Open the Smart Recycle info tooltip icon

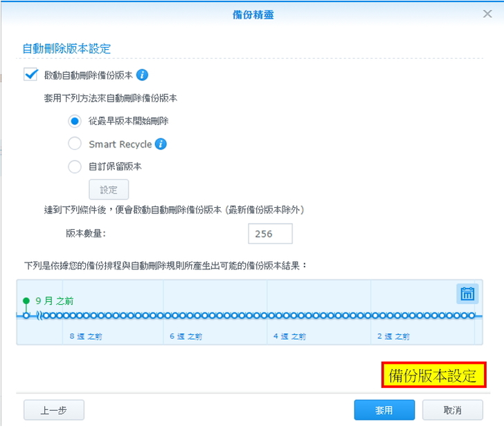[x=161, y=144]
